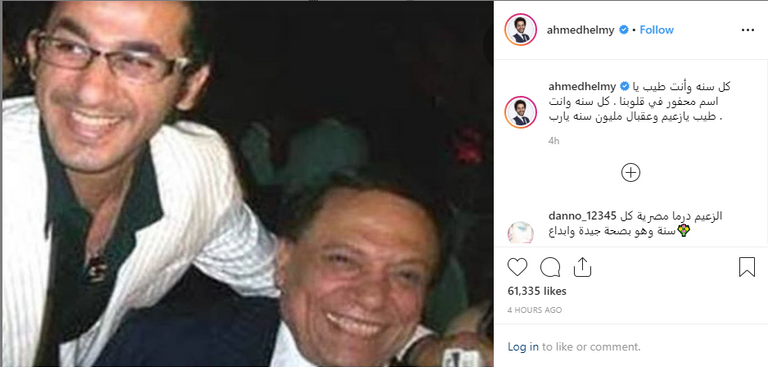Load more comments with the plus icon

pos(630,172)
